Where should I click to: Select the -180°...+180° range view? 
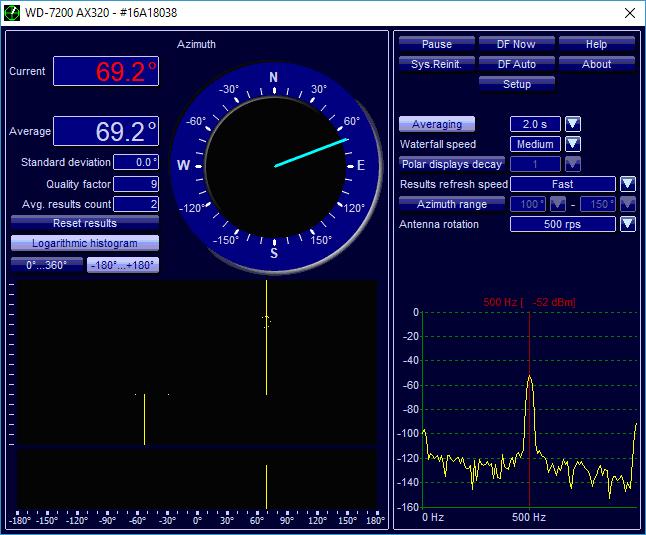pos(123,265)
